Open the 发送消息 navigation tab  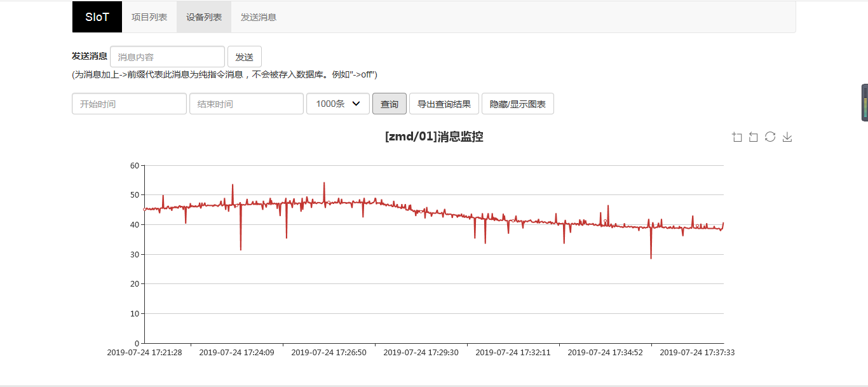pyautogui.click(x=259, y=17)
